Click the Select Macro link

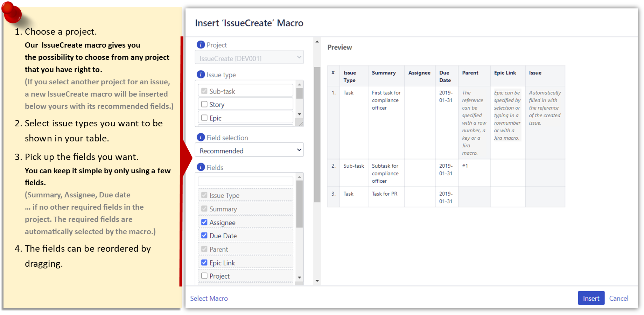[209, 298]
